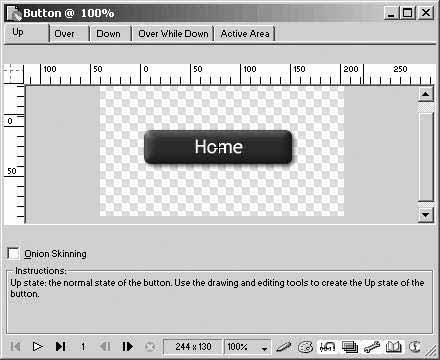Click the ruler origin corner box

(14, 74)
